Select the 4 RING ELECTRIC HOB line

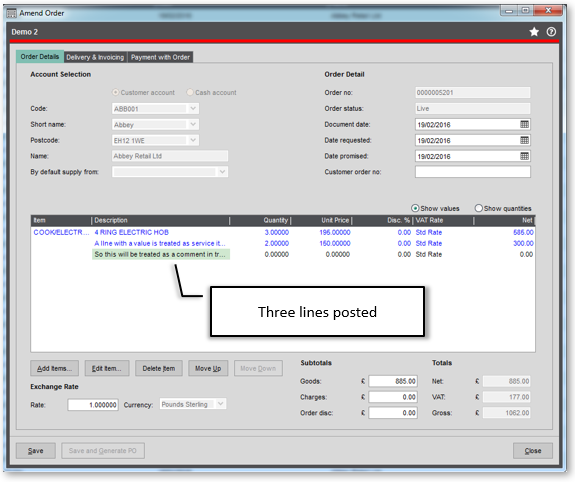click(283, 232)
